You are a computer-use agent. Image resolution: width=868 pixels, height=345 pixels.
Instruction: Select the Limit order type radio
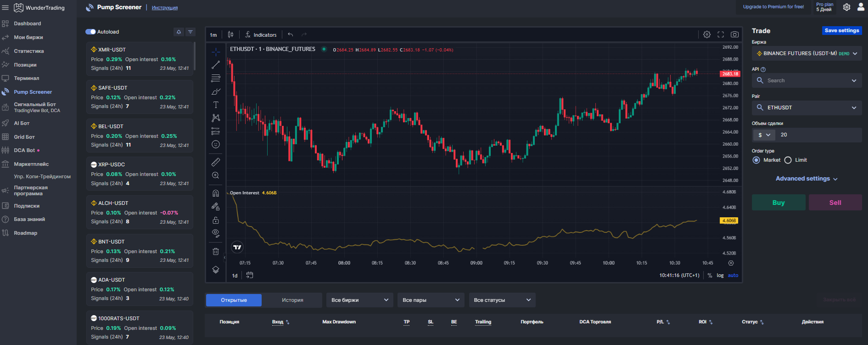(x=788, y=160)
